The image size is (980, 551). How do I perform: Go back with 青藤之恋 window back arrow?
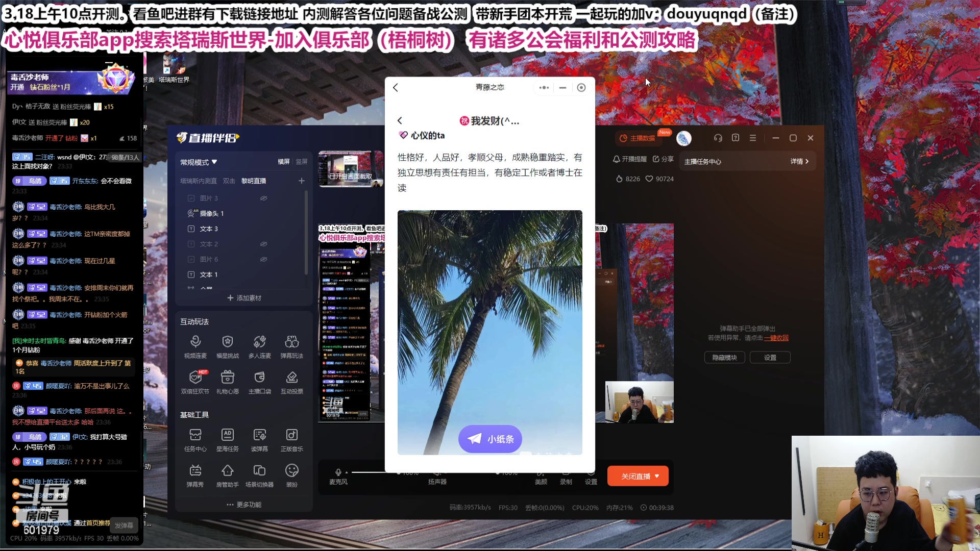396,88
